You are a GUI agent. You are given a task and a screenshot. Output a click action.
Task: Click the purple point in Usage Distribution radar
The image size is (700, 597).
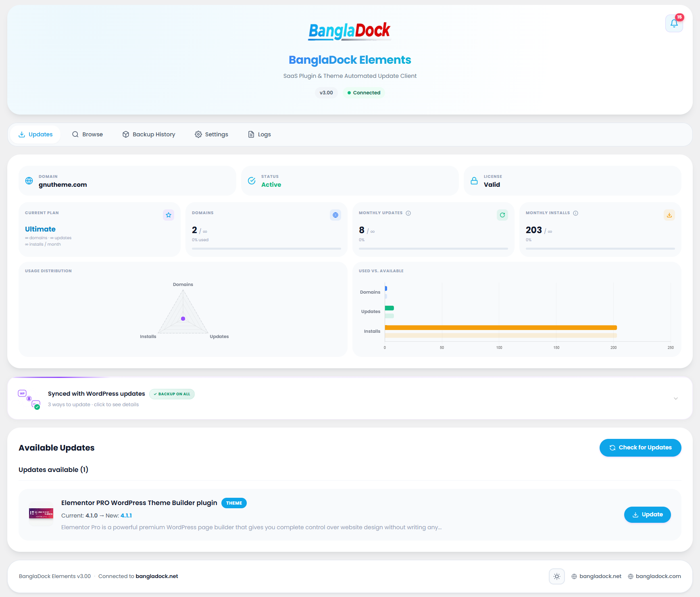click(183, 319)
